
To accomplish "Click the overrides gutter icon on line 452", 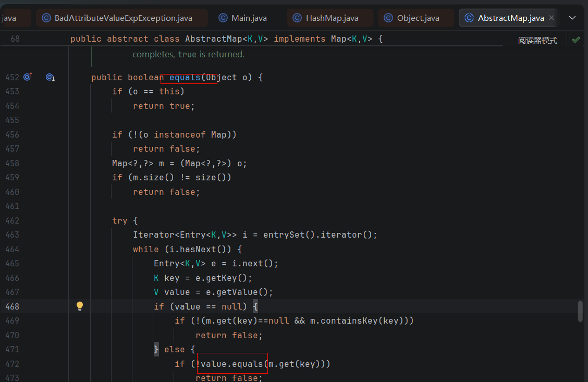I will point(28,77).
